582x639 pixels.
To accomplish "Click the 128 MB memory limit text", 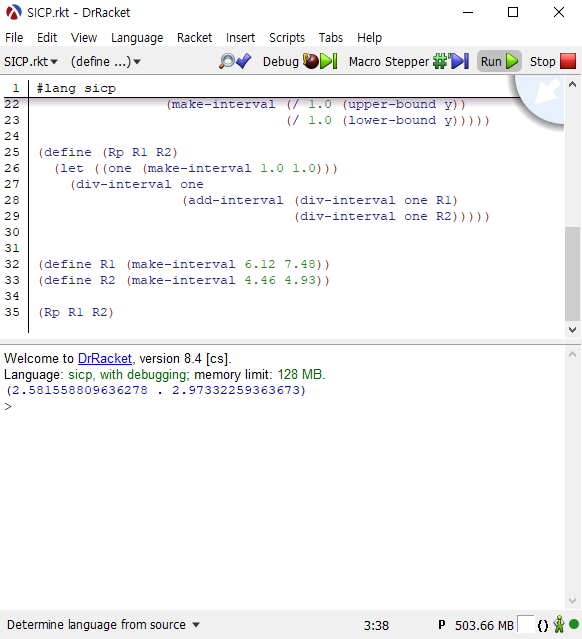I will 300,375.
